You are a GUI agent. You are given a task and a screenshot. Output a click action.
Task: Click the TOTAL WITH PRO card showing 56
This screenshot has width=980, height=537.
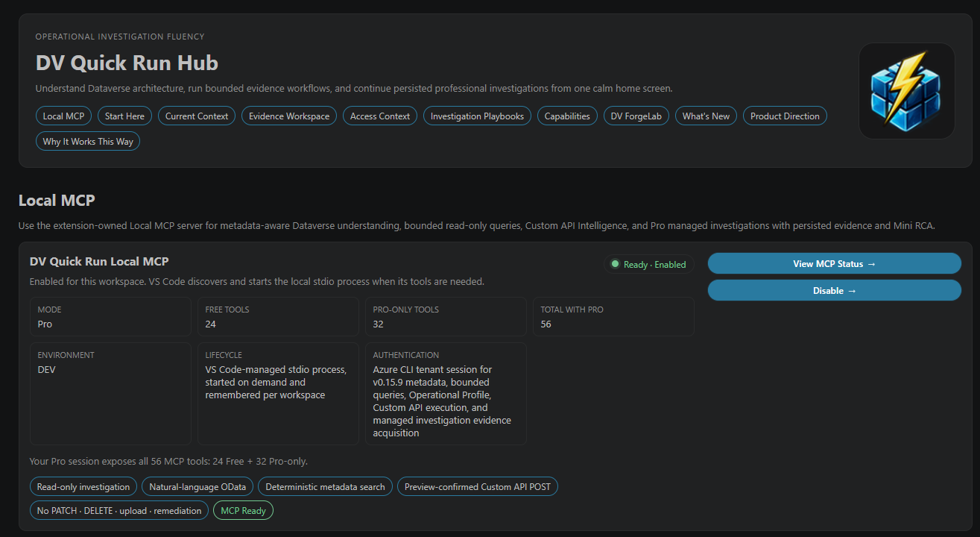(x=613, y=317)
